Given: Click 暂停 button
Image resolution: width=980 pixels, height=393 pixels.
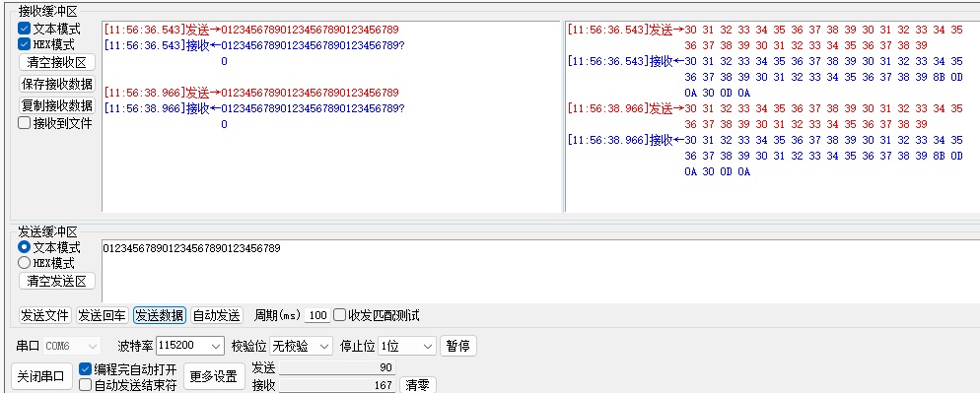Looking at the screenshot, I should tap(458, 346).
